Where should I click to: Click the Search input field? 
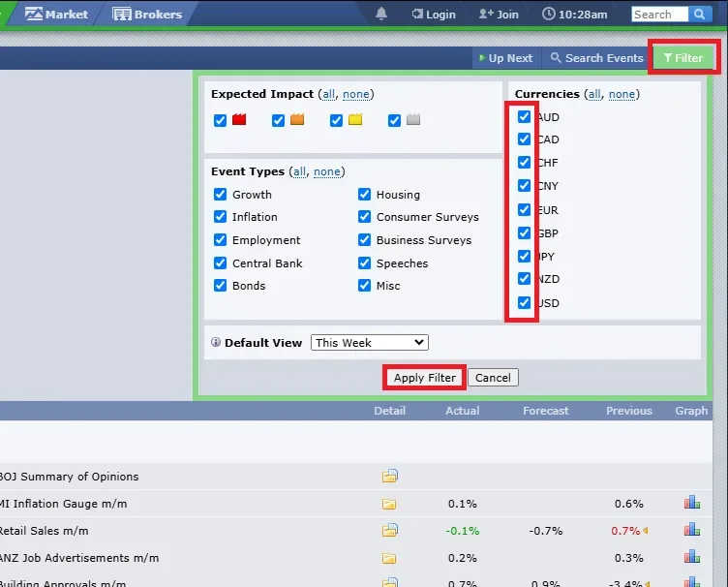660,15
